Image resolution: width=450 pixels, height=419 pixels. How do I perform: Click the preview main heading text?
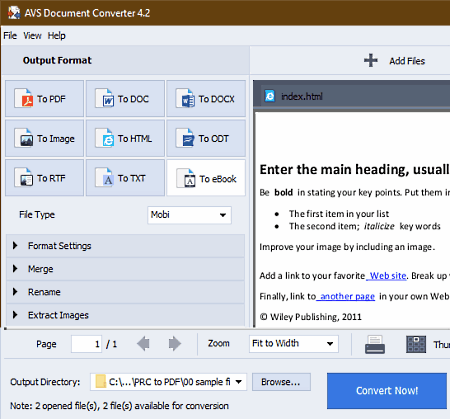click(354, 169)
